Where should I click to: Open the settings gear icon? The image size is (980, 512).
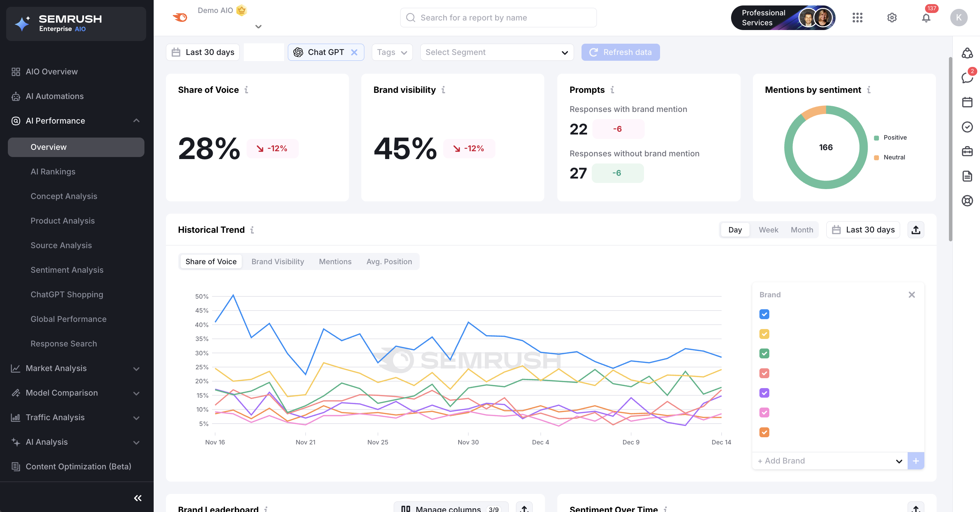click(892, 18)
